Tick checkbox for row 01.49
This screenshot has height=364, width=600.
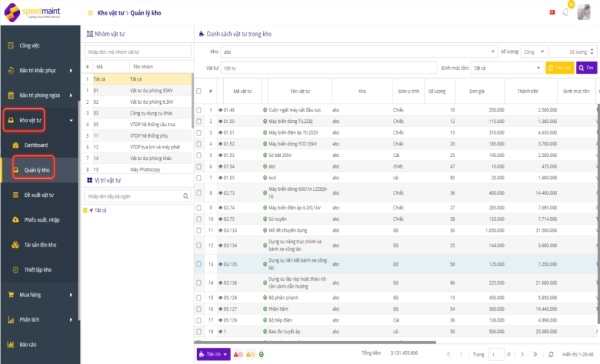199,110
